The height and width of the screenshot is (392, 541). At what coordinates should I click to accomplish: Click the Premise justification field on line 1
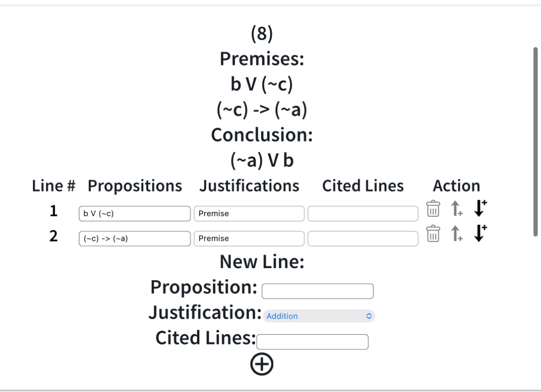(249, 213)
